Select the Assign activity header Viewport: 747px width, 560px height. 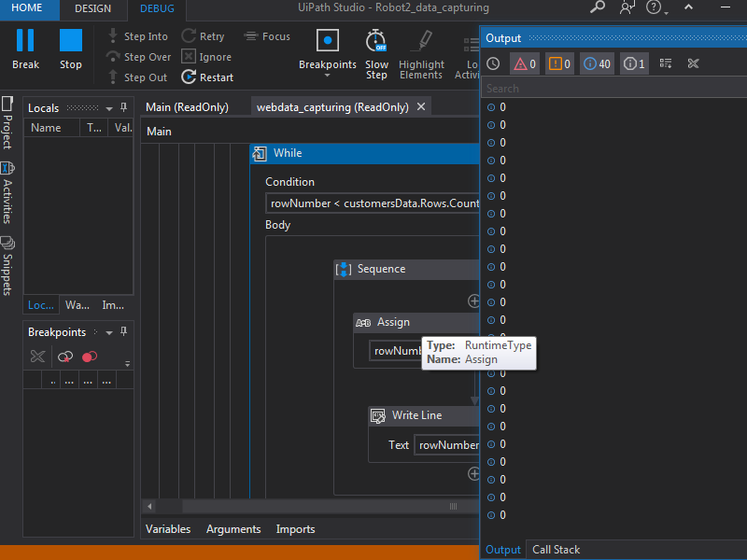pyautogui.click(x=416, y=322)
